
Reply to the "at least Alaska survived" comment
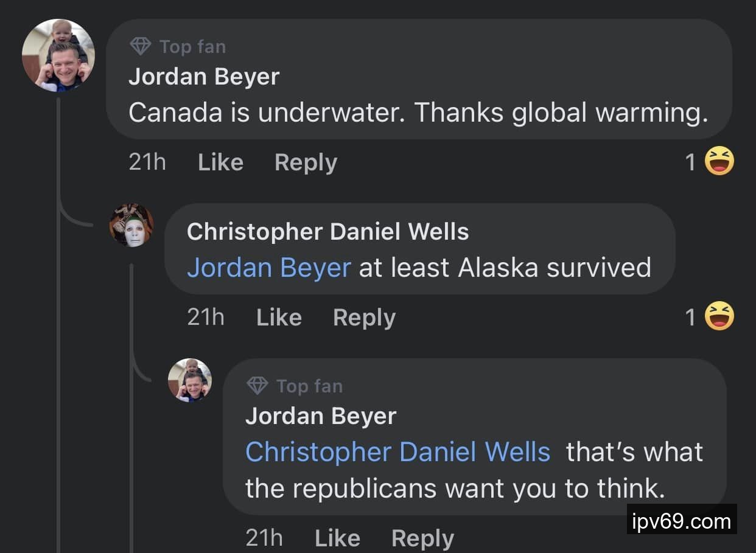364,318
